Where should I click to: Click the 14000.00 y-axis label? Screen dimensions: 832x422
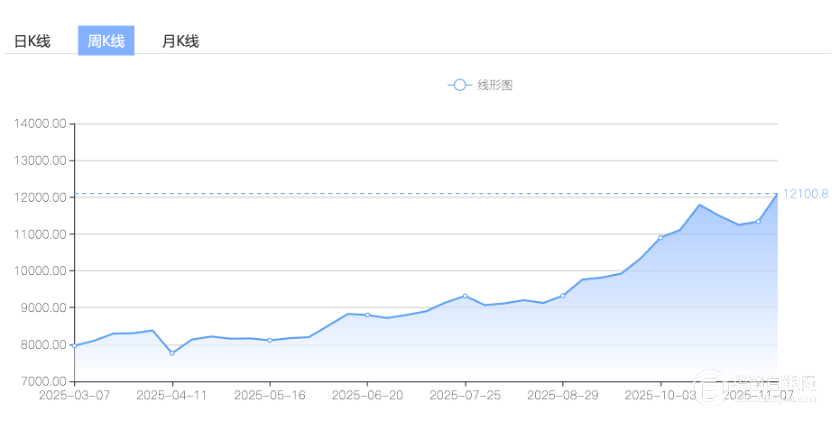[x=40, y=124]
